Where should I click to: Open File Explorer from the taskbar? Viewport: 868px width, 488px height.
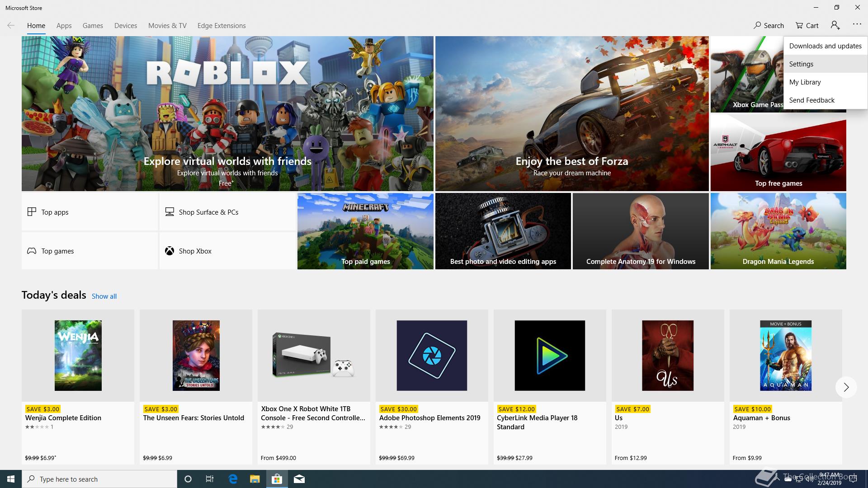pyautogui.click(x=255, y=479)
